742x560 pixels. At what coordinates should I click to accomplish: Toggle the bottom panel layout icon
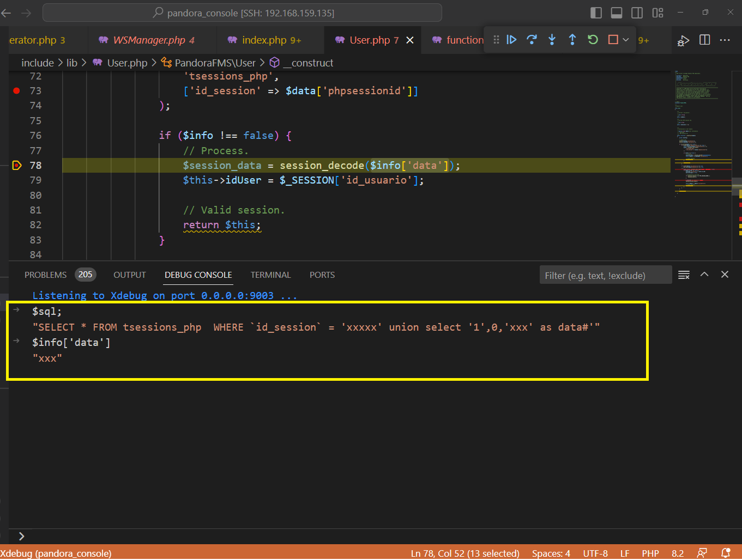coord(617,13)
